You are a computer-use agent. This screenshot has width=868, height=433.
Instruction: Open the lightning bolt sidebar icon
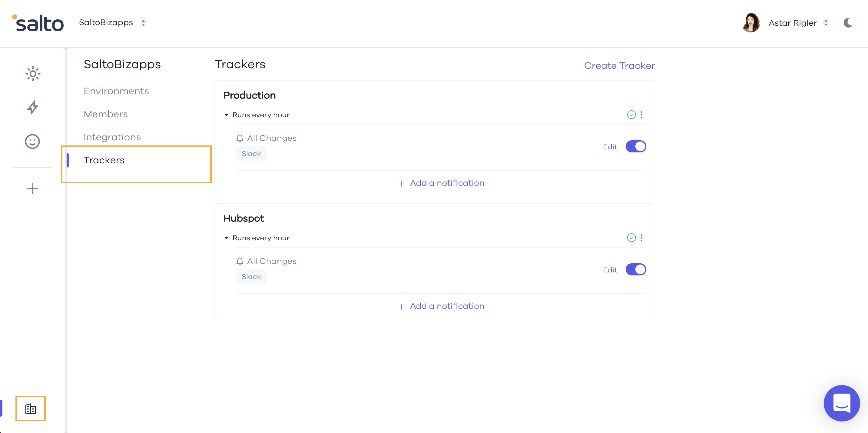point(33,108)
